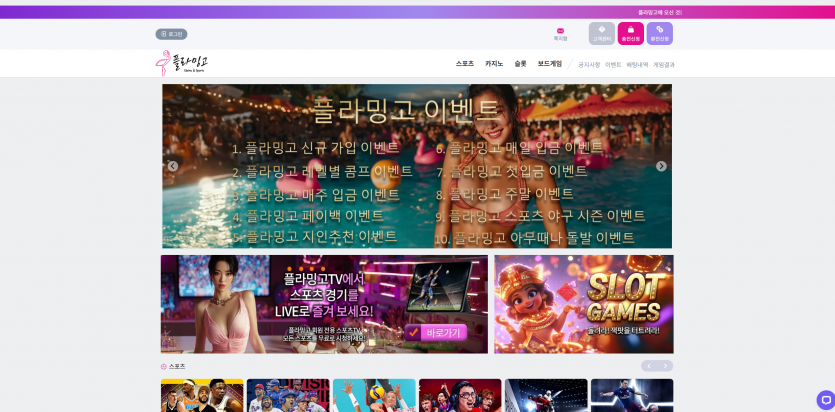Open the 게임결과 game results link
The image size is (835, 412).
tap(664, 64)
